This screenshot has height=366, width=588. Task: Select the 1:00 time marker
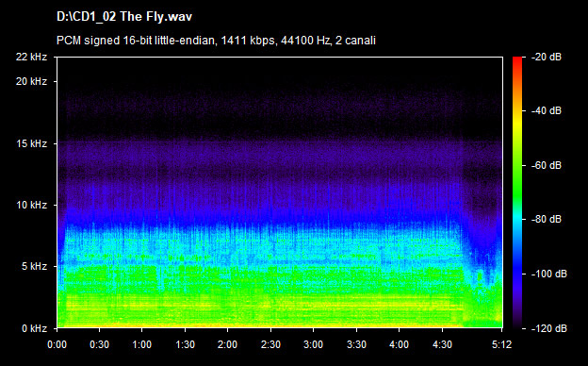[x=141, y=344]
